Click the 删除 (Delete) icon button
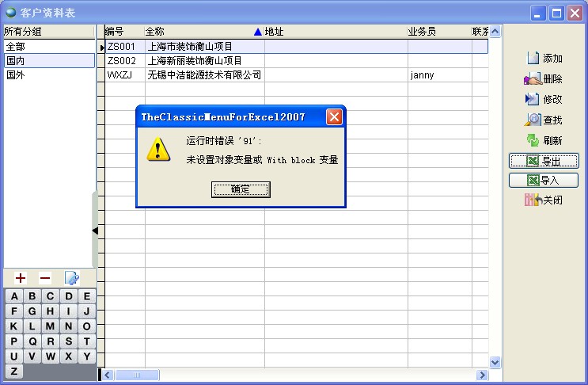Screen dimensions: 588x385 point(543,79)
